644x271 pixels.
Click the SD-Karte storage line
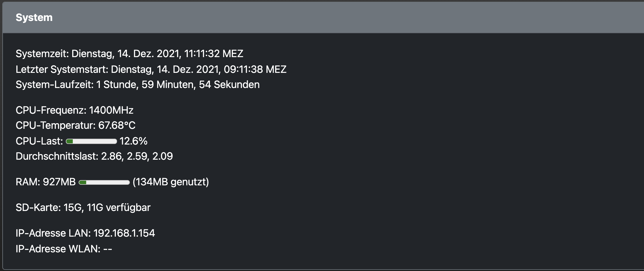(x=83, y=207)
